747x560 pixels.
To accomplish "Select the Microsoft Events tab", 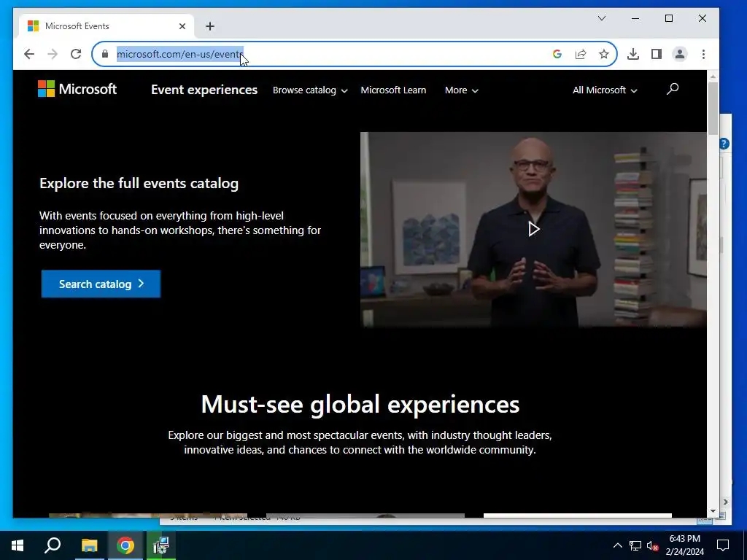I will [x=106, y=26].
